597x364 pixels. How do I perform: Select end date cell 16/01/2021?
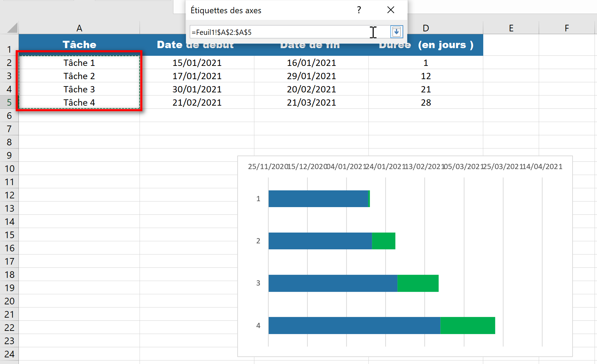311,63
